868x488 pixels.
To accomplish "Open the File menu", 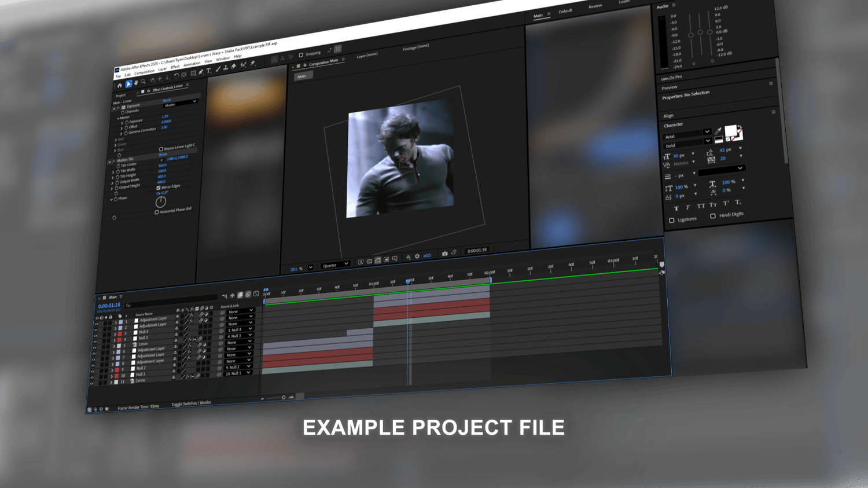I will (118, 76).
